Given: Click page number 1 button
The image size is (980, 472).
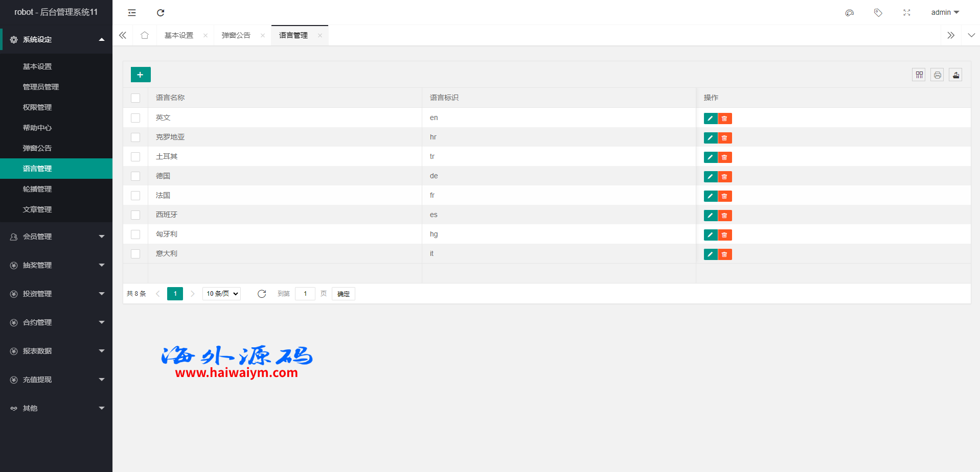Looking at the screenshot, I should coord(175,294).
